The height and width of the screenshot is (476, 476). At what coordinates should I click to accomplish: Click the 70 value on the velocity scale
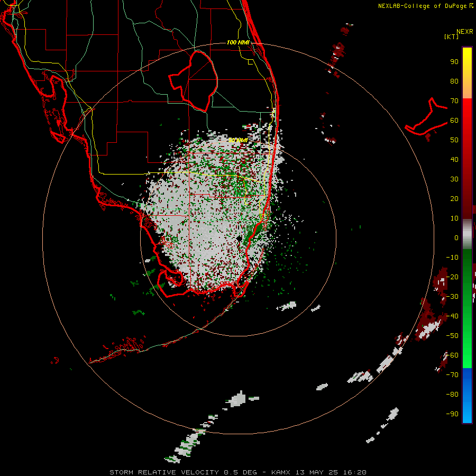tap(454, 101)
